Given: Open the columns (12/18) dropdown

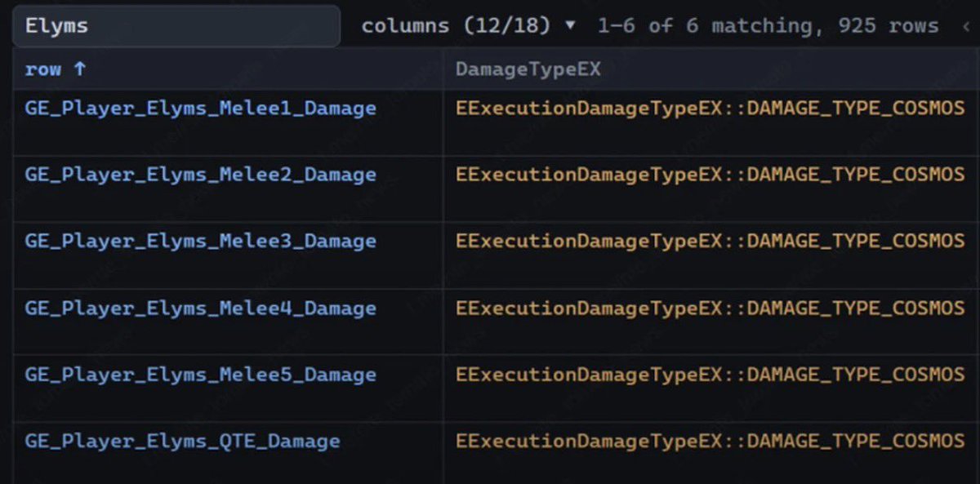Looking at the screenshot, I should (x=468, y=26).
